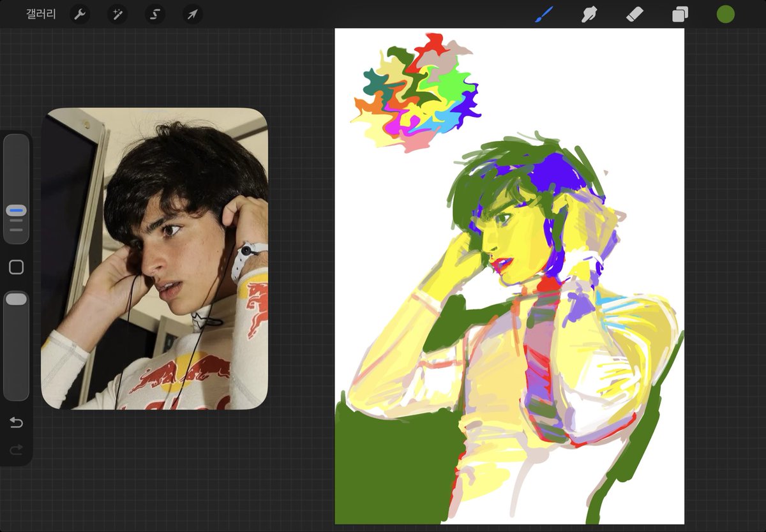Select the Paintbrush tool
The height and width of the screenshot is (532, 766).
544,14
